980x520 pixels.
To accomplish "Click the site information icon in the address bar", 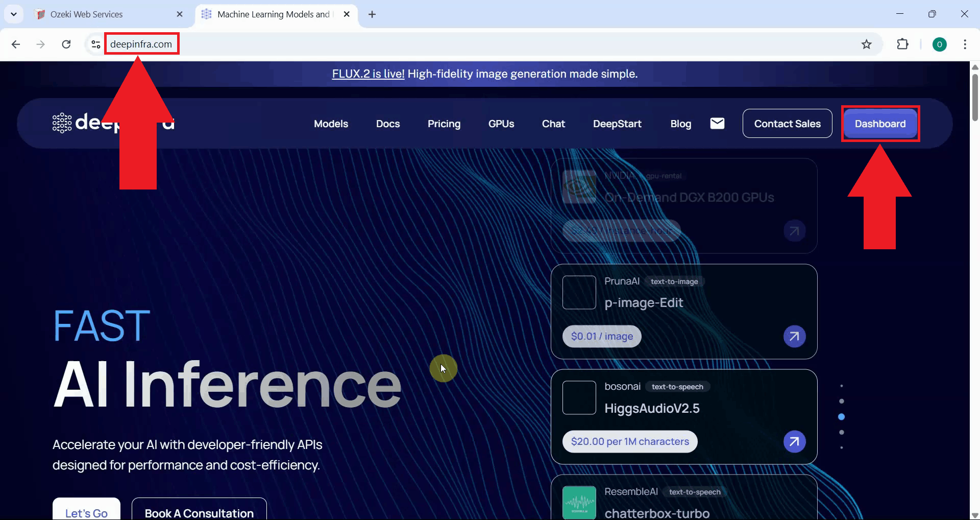I will pos(95,44).
